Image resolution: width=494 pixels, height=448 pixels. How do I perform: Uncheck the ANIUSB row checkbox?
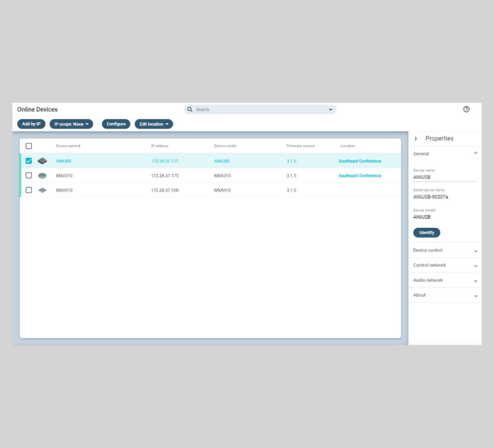coord(29,161)
